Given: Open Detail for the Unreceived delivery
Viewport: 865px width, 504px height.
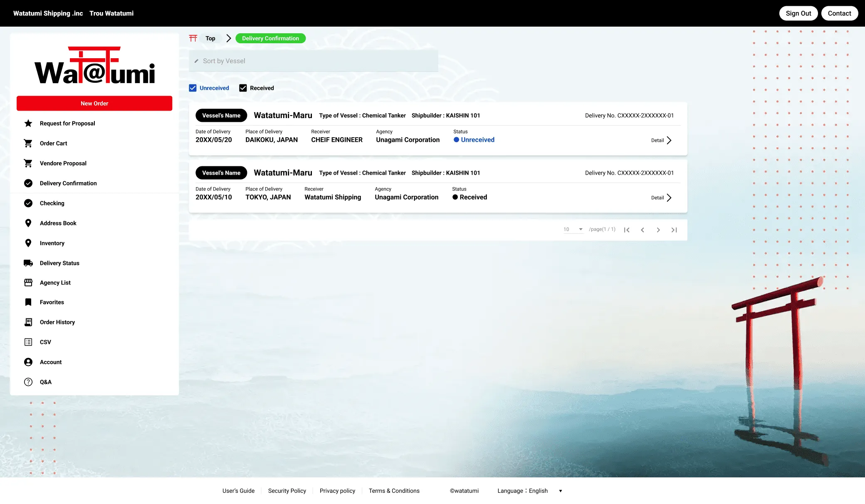Looking at the screenshot, I should [661, 141].
